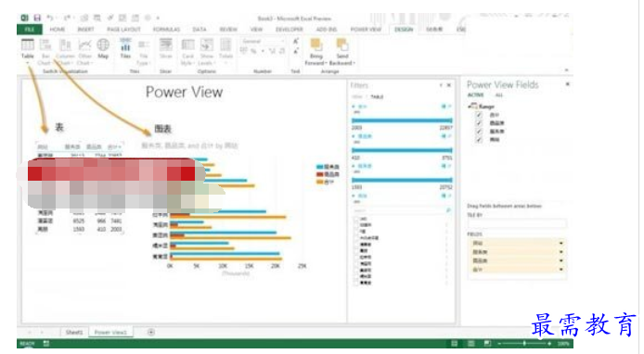The height and width of the screenshot is (354, 644).
Task: Switch to Page Layout view in status bar
Action: pos(471,343)
